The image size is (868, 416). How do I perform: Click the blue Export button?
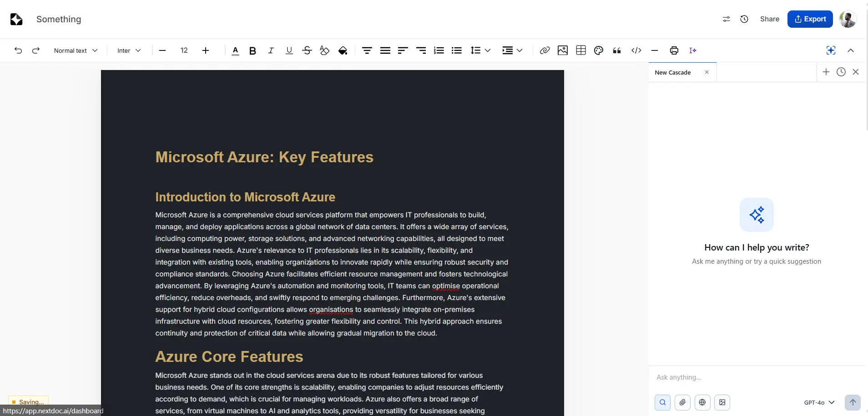tap(810, 19)
